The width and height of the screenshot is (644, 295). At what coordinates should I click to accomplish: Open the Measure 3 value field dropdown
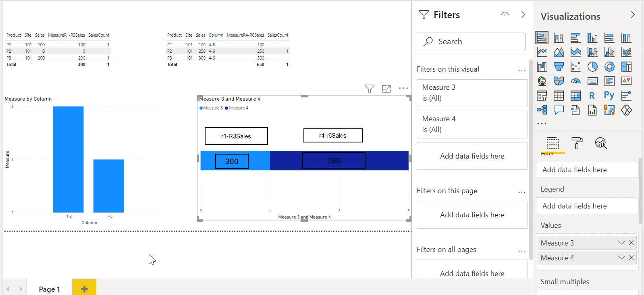tap(621, 243)
